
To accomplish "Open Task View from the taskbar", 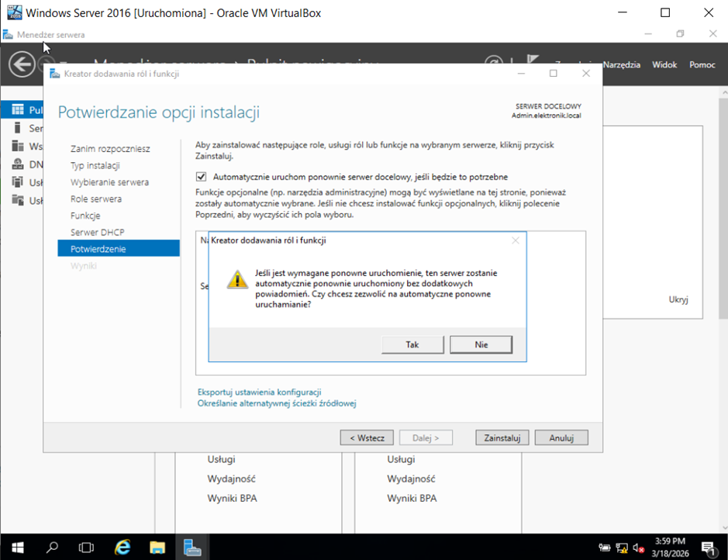I will 87,547.
